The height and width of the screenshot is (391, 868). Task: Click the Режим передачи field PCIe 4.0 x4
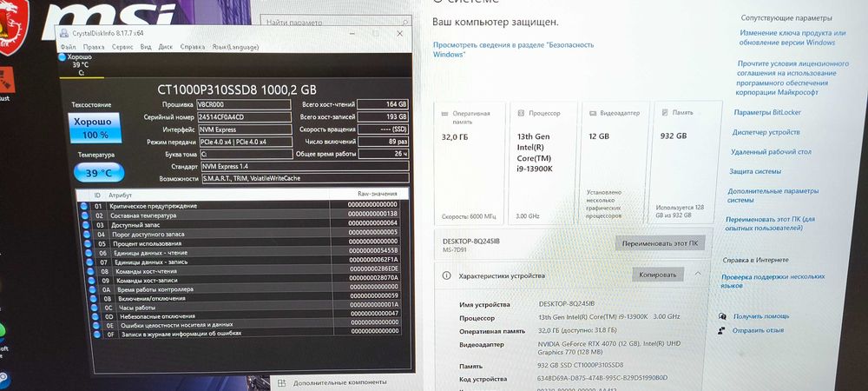247,142
